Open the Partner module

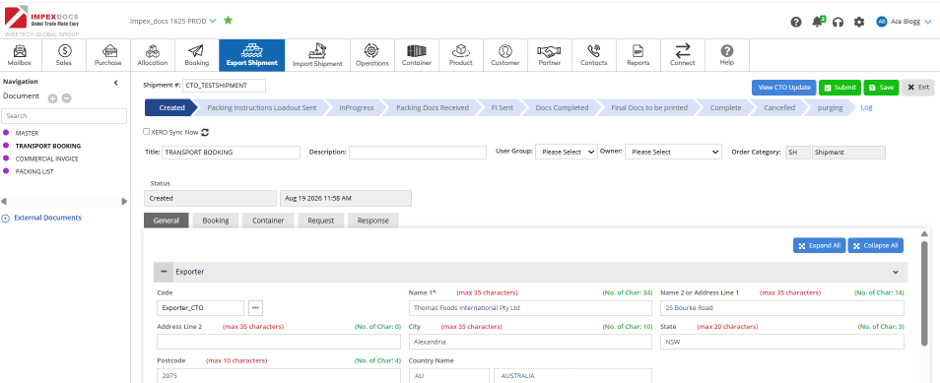pos(549,55)
